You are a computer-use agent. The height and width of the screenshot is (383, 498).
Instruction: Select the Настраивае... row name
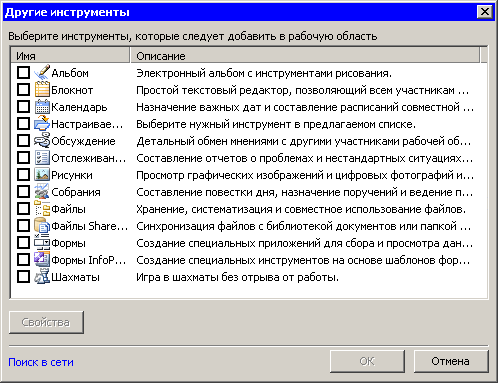87,124
